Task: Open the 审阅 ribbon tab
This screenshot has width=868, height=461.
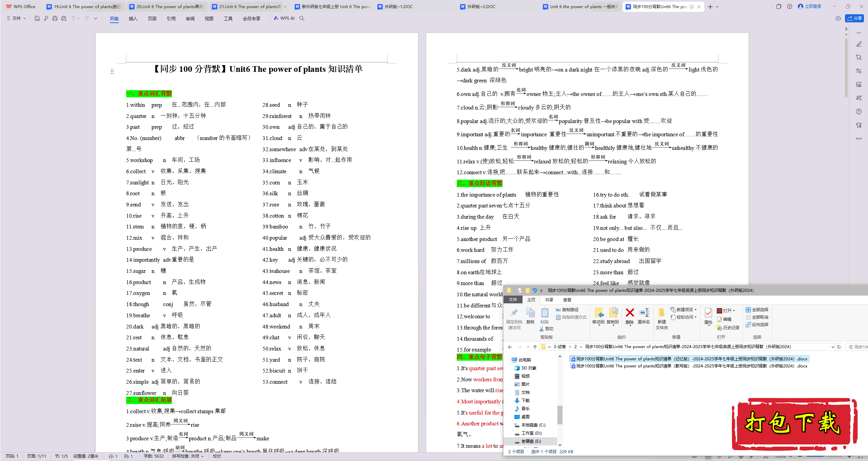Action: click(x=190, y=19)
